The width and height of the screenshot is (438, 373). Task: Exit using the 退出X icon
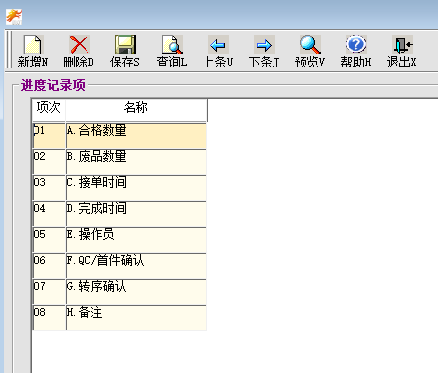[x=402, y=51]
